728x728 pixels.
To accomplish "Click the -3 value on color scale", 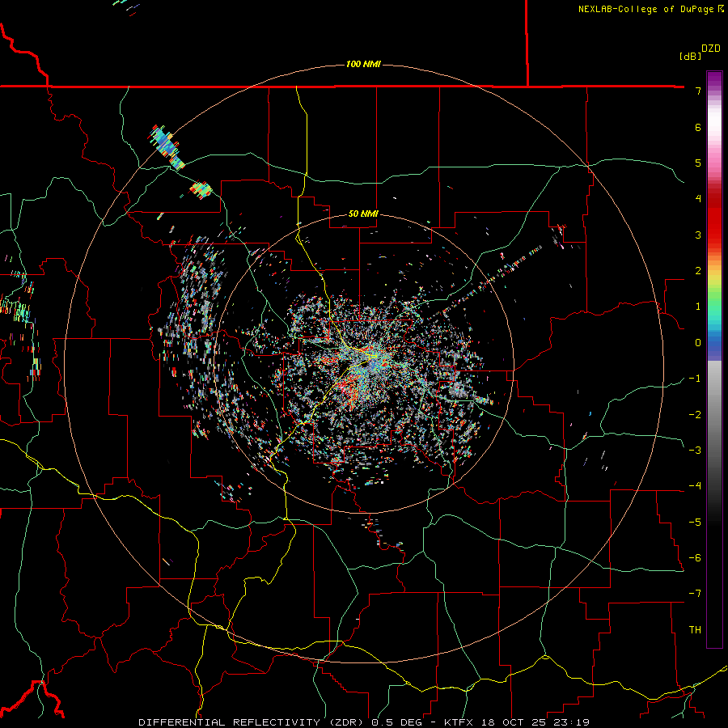I will pyautogui.click(x=695, y=451).
